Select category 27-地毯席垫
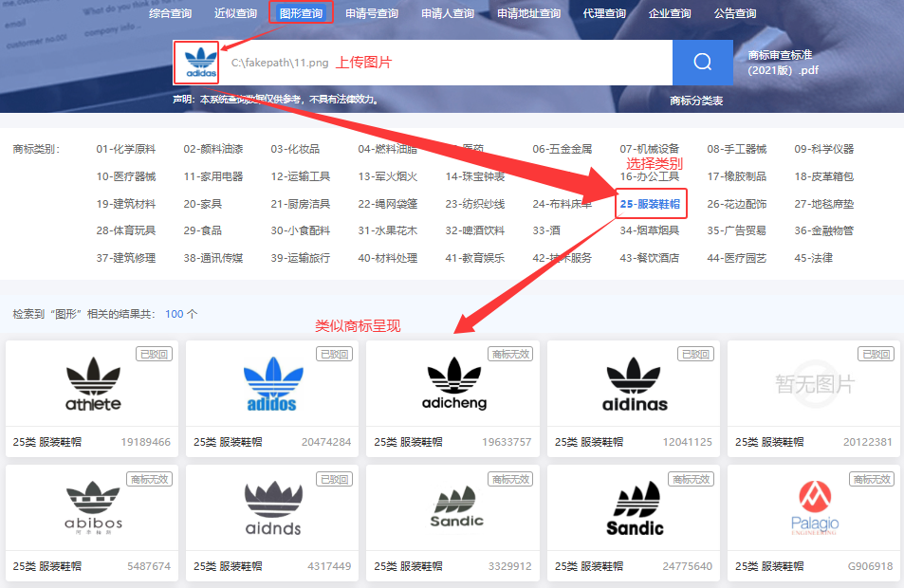Screen dimensions: 904x588 click(824, 204)
